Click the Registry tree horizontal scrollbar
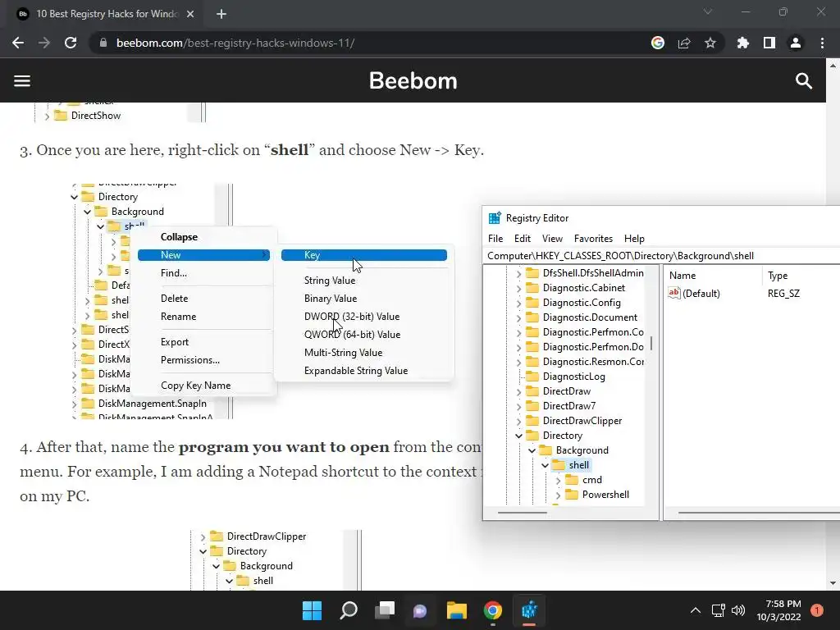The height and width of the screenshot is (630, 840). click(523, 513)
